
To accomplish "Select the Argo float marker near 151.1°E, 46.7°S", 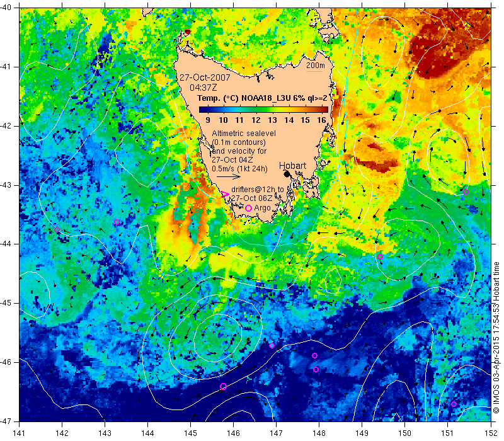I will 454,404.
